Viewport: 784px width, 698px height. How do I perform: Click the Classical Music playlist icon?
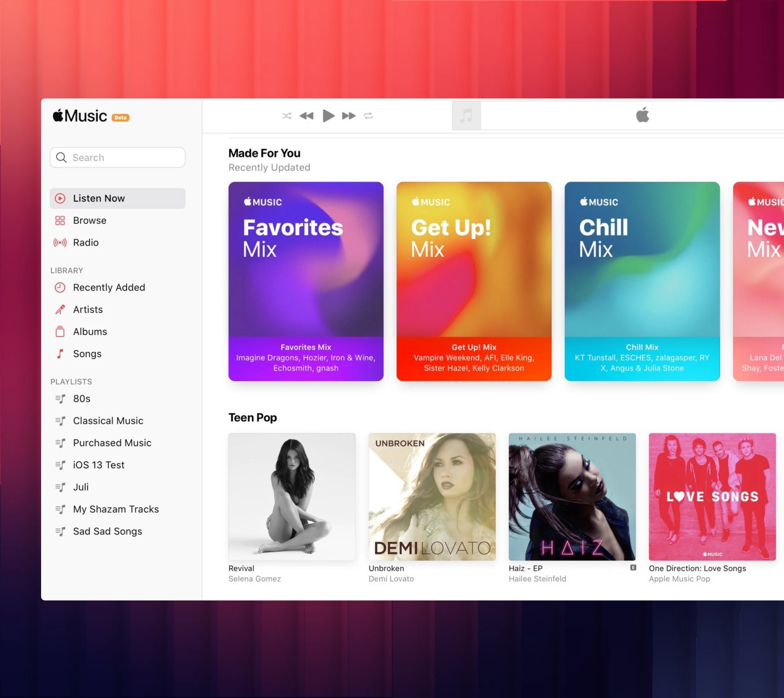pos(60,421)
